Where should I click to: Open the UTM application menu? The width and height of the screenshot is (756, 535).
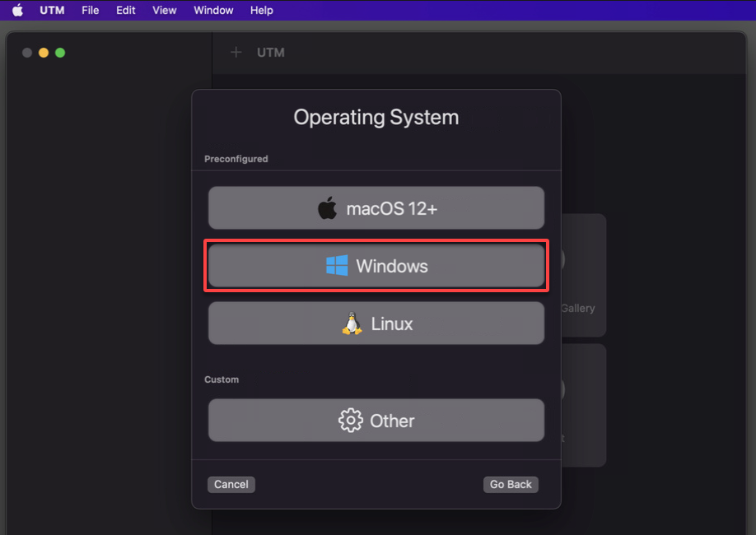tap(52, 10)
